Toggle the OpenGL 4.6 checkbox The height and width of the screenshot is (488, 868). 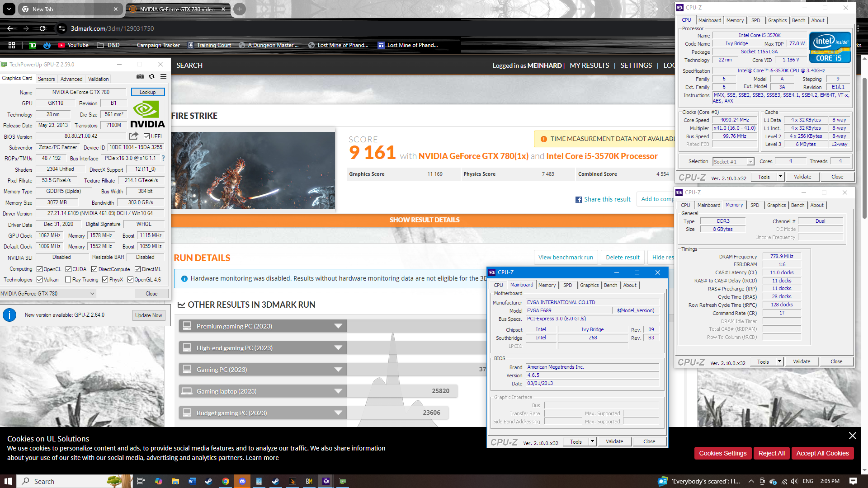click(130, 280)
